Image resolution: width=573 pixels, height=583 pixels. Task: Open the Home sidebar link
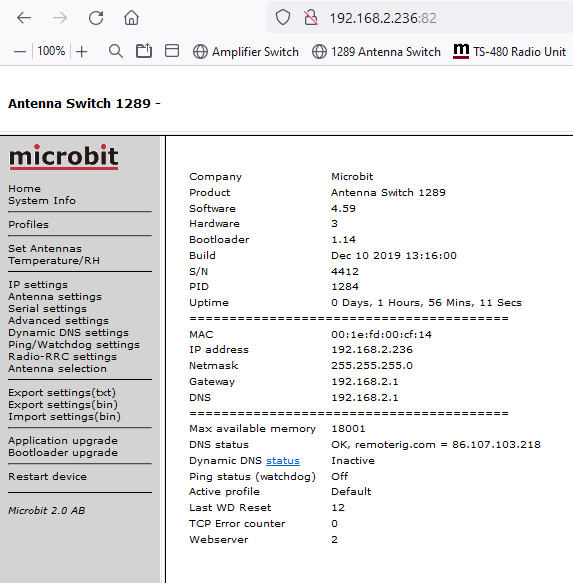point(25,189)
